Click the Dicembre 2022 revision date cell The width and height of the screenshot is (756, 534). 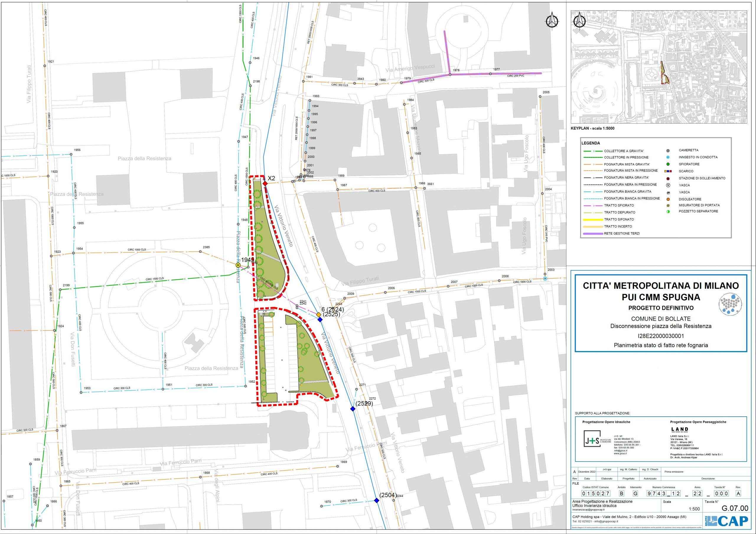587,472
